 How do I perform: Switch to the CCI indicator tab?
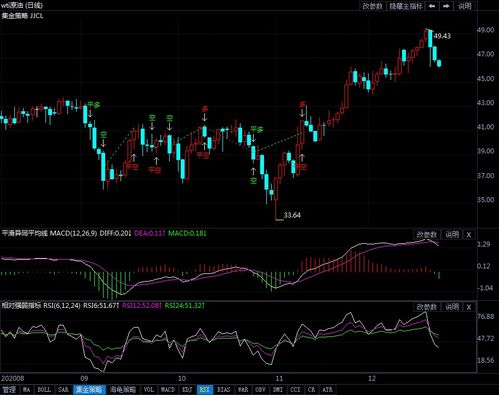(295, 390)
